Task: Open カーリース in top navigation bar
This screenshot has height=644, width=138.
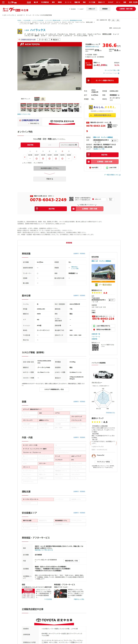Action: (x=68, y=2)
